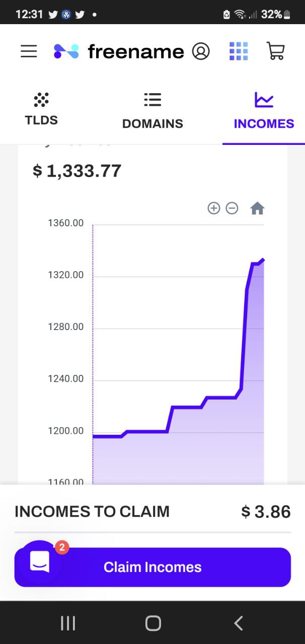Image resolution: width=305 pixels, height=644 pixels.
Task: Switch to the TLDS tab
Action: [x=41, y=110]
